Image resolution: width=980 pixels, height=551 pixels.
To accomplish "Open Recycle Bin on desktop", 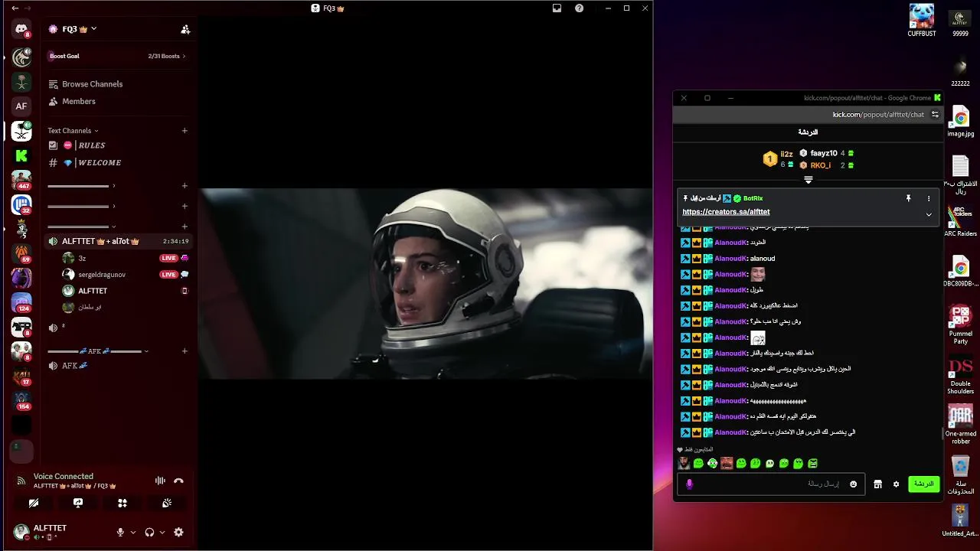I will [x=961, y=474].
